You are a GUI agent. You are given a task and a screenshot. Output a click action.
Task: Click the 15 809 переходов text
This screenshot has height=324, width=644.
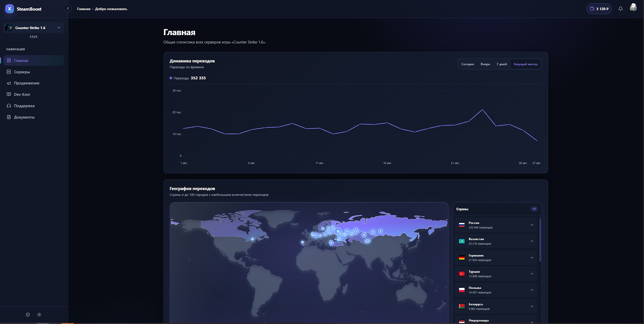[480, 276]
